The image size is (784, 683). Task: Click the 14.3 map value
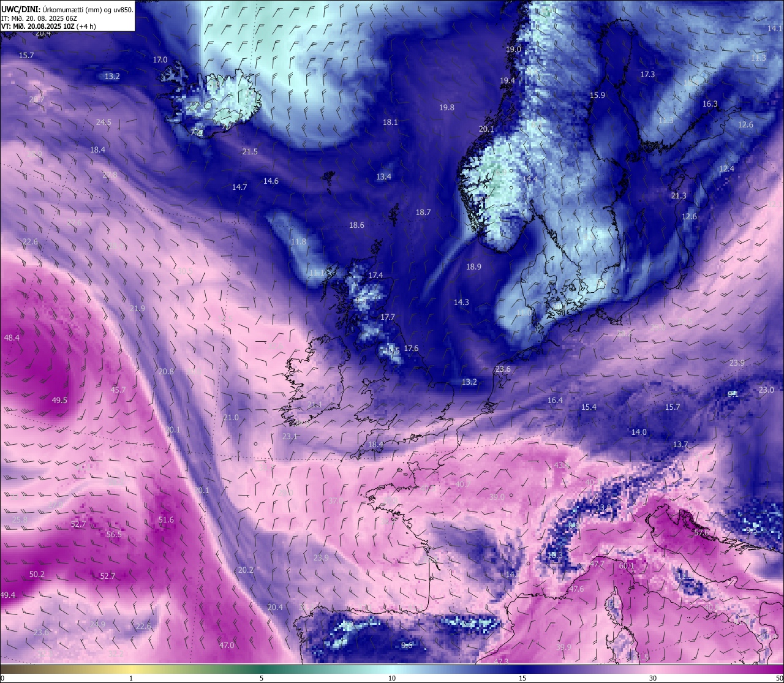click(461, 303)
